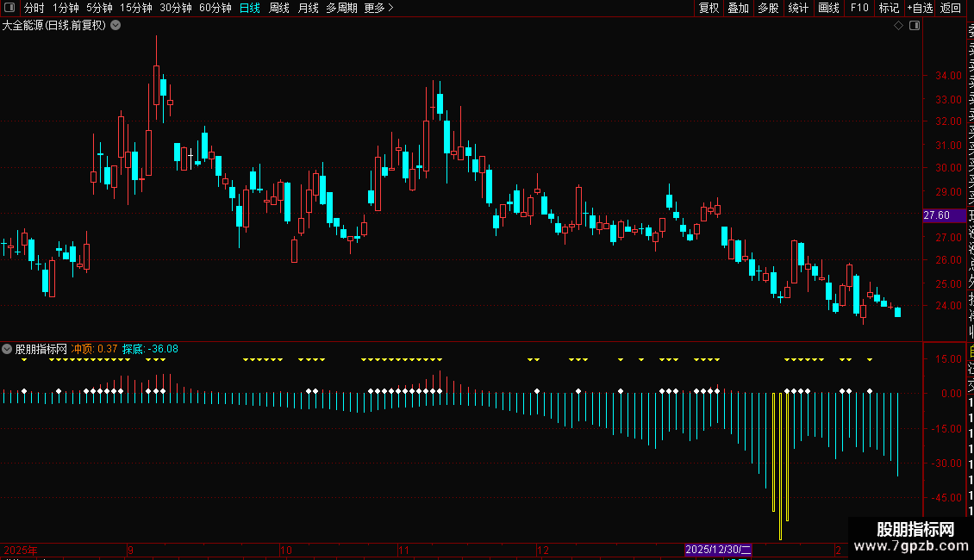Open the 复权 adjustment options
This screenshot has height=560, width=974.
709,8
